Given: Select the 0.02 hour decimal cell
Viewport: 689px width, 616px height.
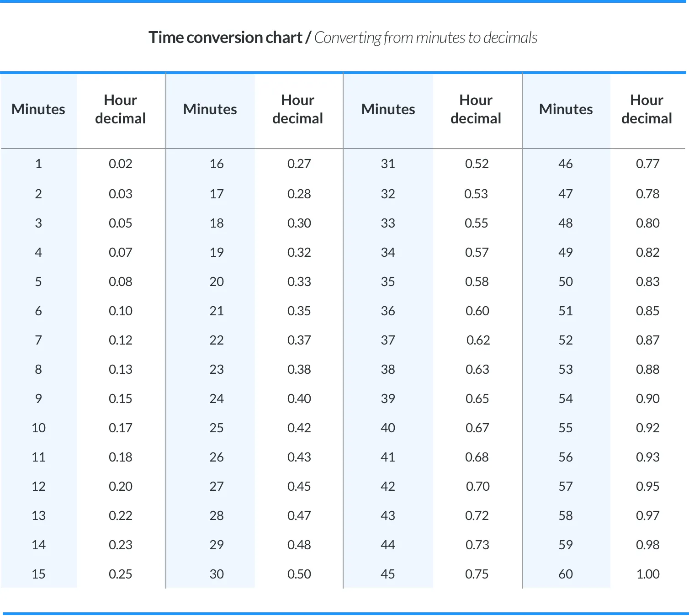Looking at the screenshot, I should click(121, 164).
